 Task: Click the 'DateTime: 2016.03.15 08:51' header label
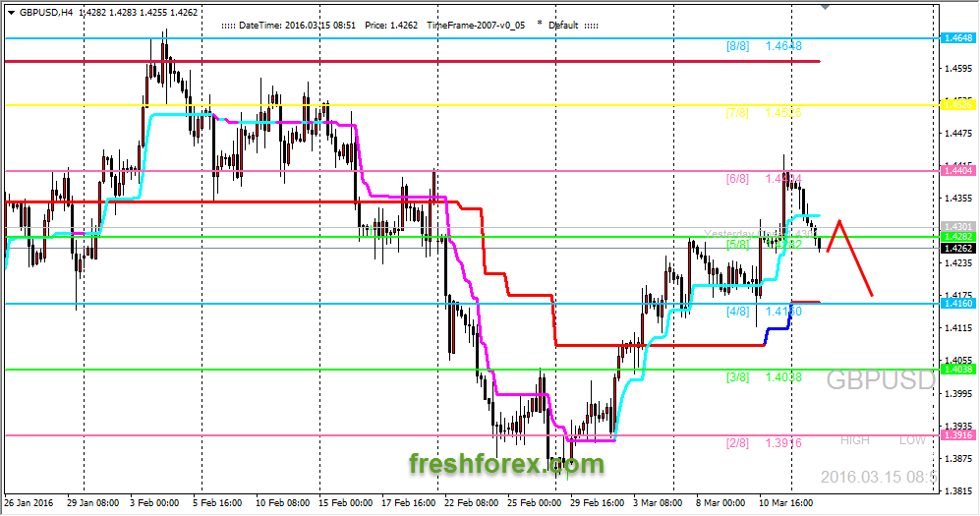point(298,26)
